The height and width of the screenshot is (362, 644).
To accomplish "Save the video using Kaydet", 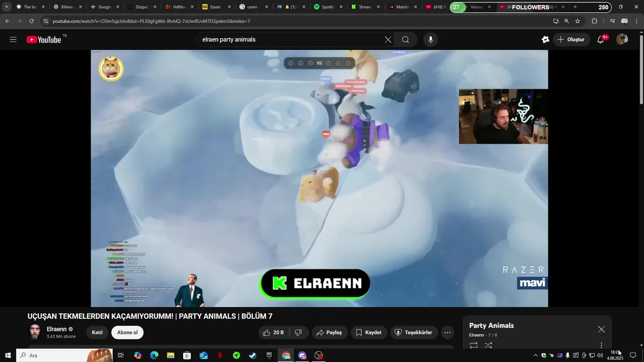I will pos(368,332).
